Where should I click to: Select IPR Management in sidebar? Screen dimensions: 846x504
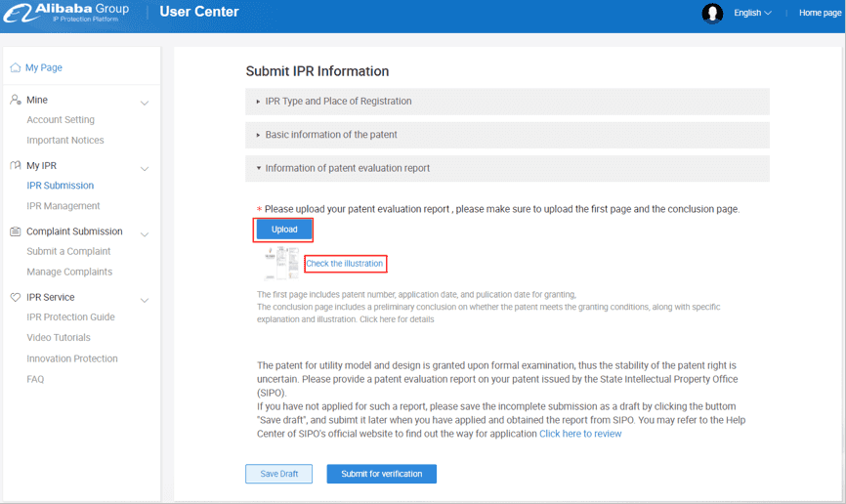[x=63, y=206]
